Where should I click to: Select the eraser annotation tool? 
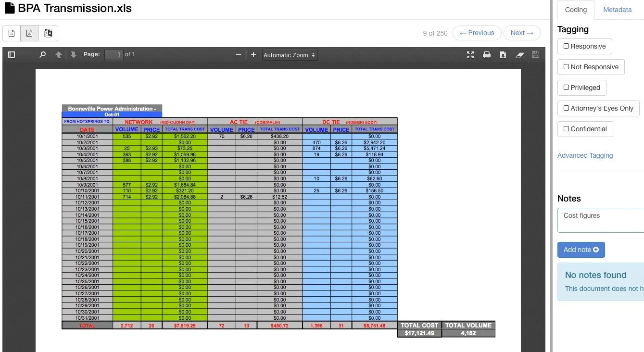point(519,54)
